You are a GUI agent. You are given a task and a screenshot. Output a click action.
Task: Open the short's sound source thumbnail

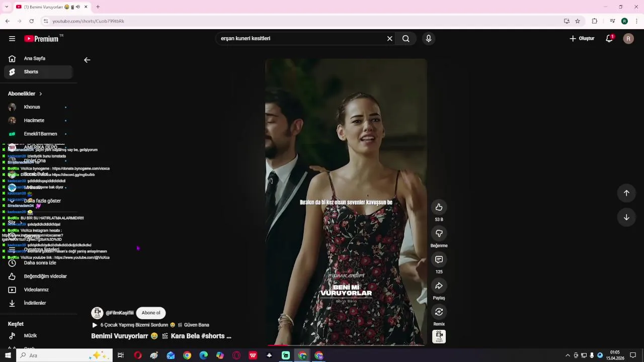tap(439, 336)
